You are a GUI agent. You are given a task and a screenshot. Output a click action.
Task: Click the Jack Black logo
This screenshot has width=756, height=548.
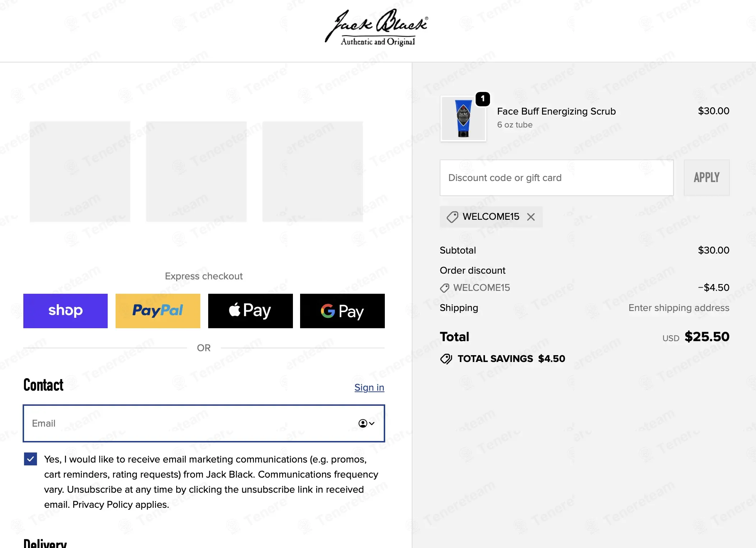377,28
